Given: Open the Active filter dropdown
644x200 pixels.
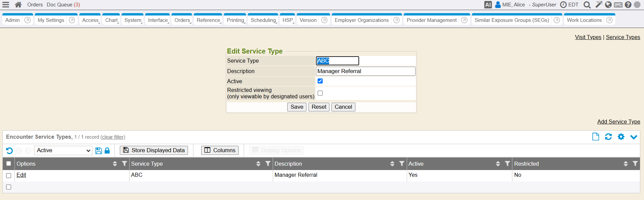Looking at the screenshot, I should click(x=63, y=151).
